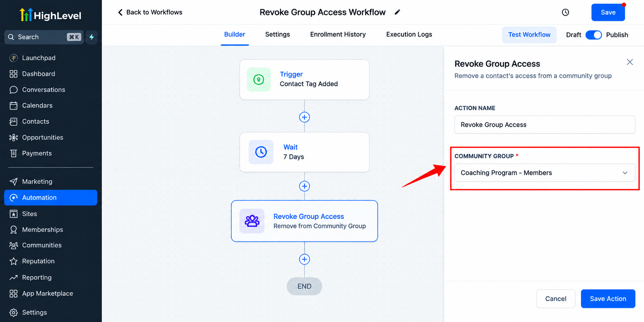Viewport: 644px width, 322px height.
Task: Click the Test Workflow button
Action: 529,35
